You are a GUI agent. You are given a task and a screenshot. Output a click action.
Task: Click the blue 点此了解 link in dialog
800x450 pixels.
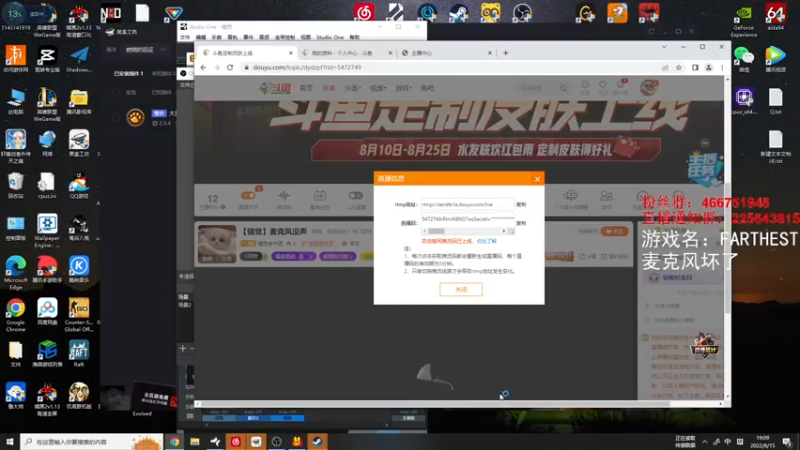tap(486, 241)
